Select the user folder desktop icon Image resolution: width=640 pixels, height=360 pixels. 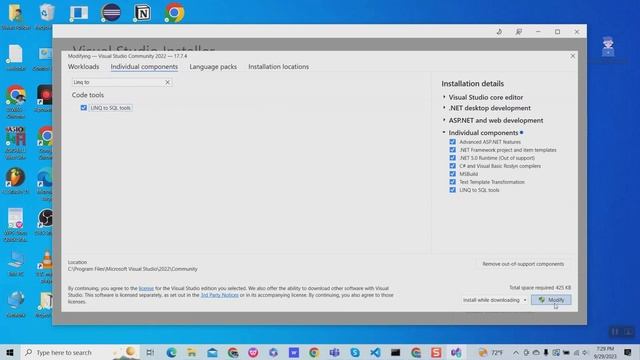point(16,17)
